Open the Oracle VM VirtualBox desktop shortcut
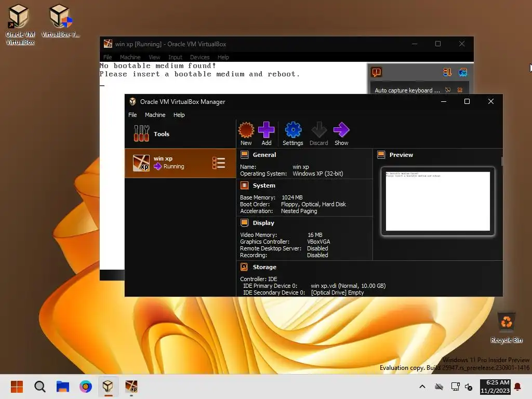The height and width of the screenshot is (399, 532). 20,25
